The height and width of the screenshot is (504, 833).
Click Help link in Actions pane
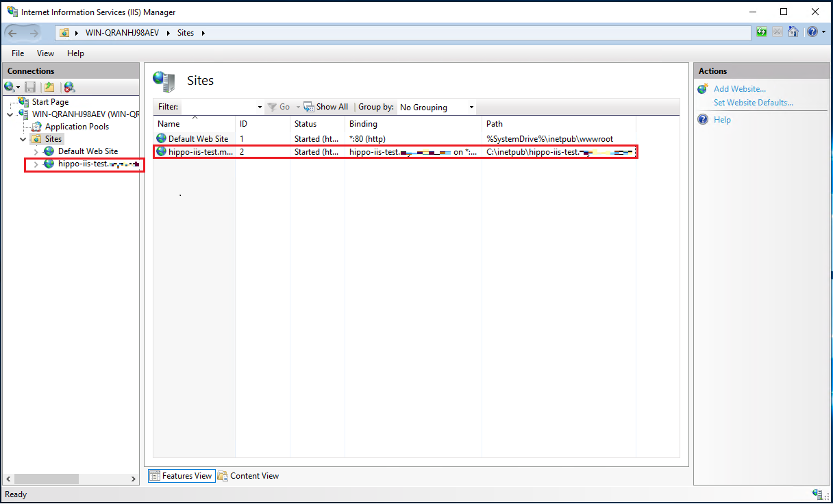pos(722,120)
